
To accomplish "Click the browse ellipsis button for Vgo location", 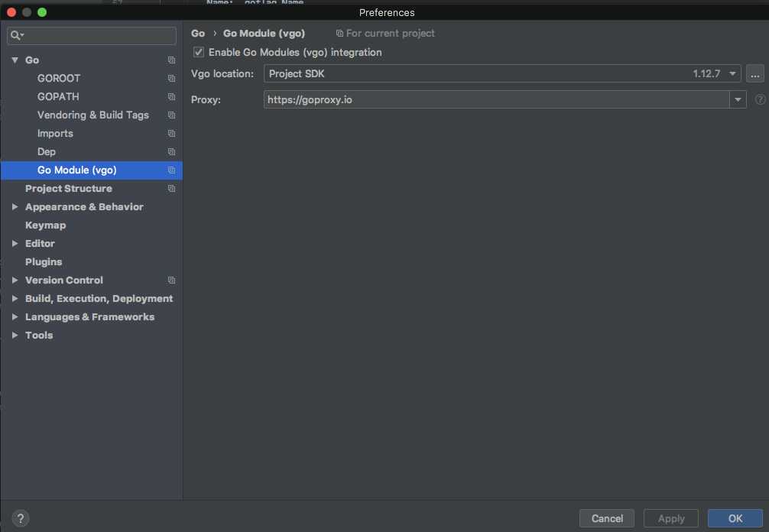I will 754,73.
